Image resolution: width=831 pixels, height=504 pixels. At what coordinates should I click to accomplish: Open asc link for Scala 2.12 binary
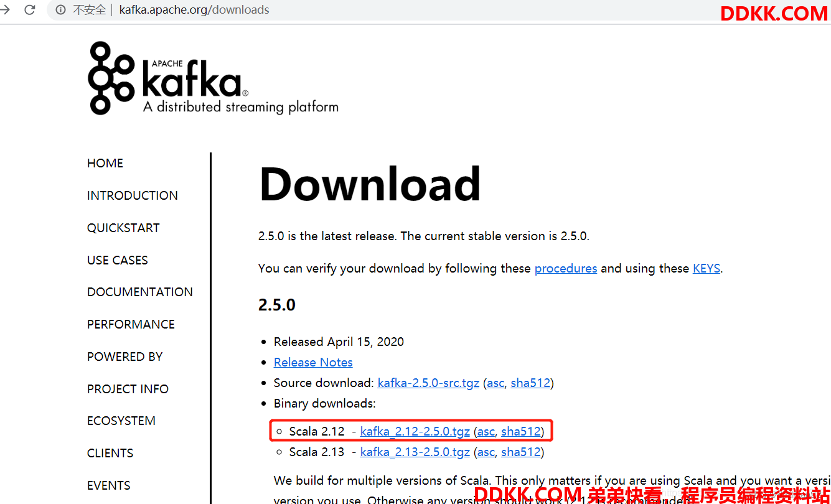pos(486,431)
